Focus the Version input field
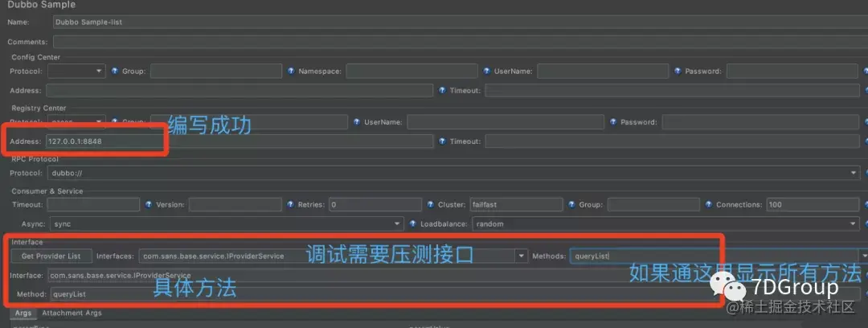 click(235, 204)
